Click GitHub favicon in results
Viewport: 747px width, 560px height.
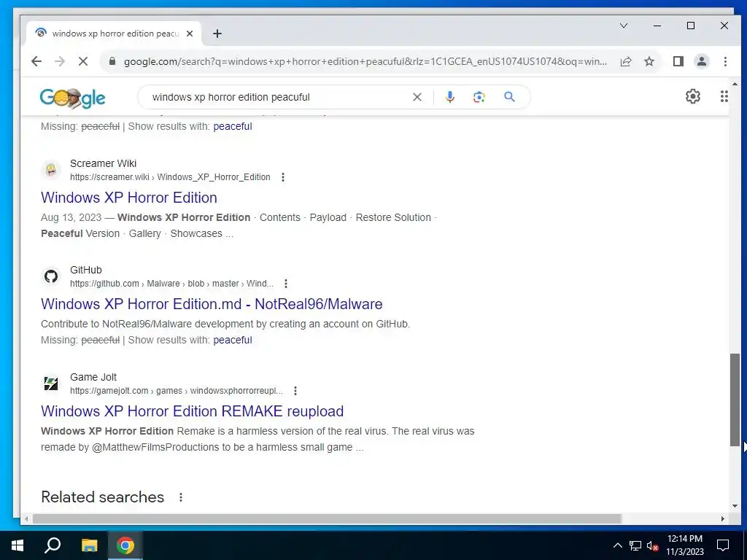pyautogui.click(x=51, y=276)
